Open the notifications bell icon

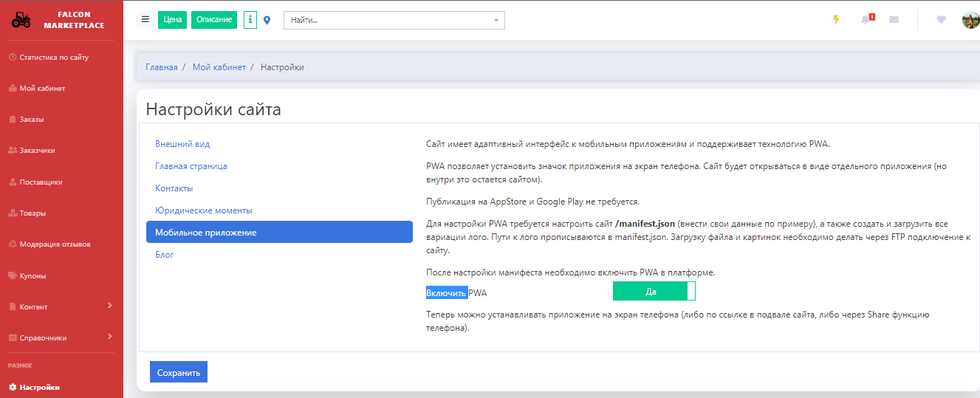coord(866,20)
